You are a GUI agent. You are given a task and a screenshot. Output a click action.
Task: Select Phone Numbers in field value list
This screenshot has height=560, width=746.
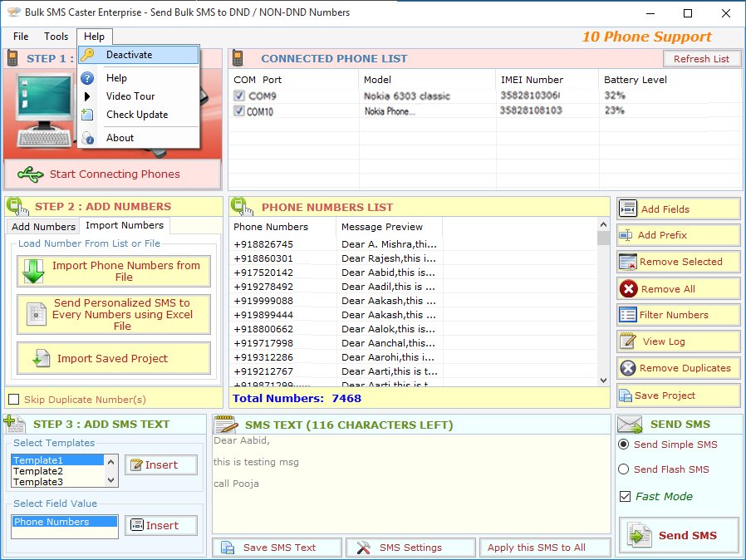(x=65, y=522)
